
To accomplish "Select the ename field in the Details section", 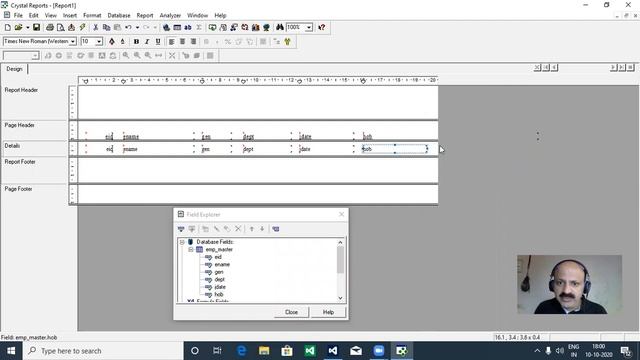I will (158, 149).
